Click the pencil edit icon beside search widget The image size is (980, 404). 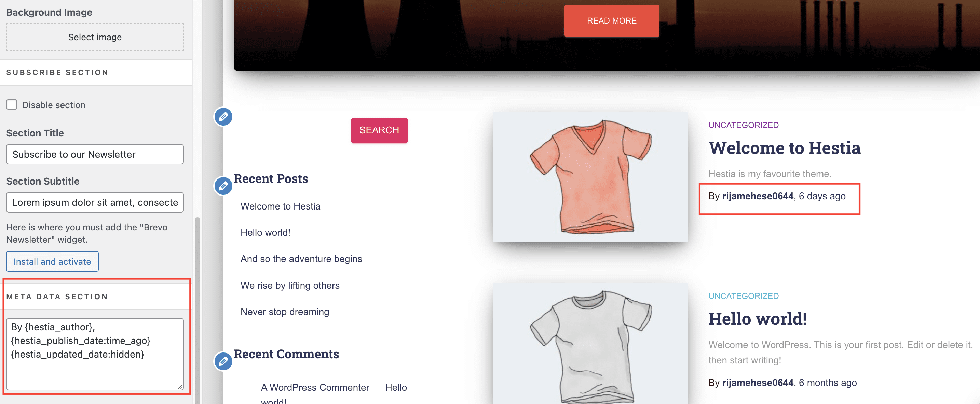point(223,117)
